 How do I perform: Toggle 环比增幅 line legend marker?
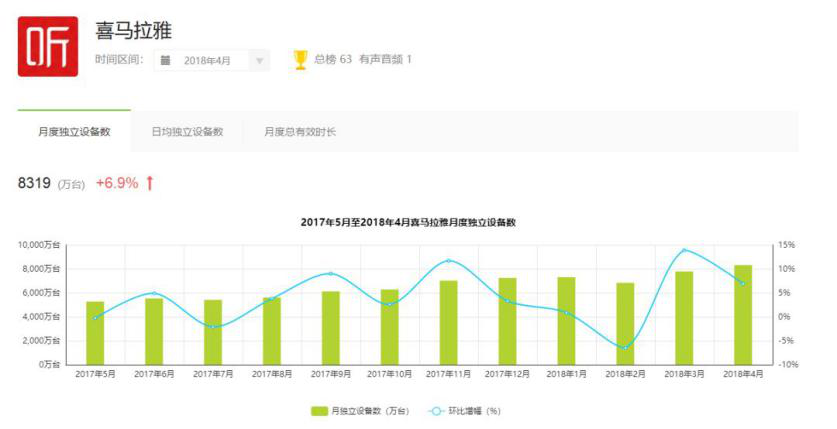[436, 411]
